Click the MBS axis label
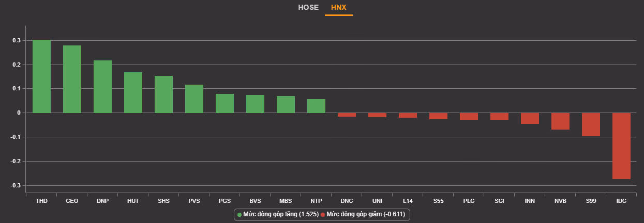Screen dimensions: 644x223 click(286, 201)
